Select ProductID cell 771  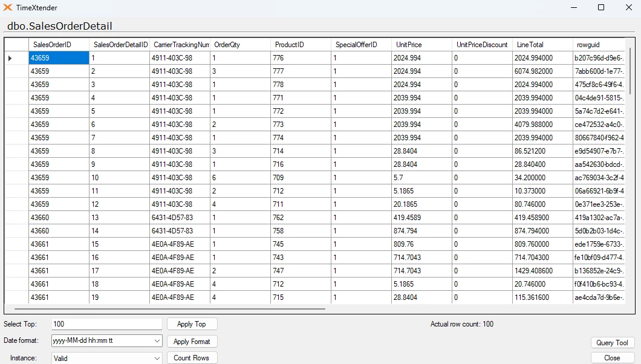click(x=301, y=97)
